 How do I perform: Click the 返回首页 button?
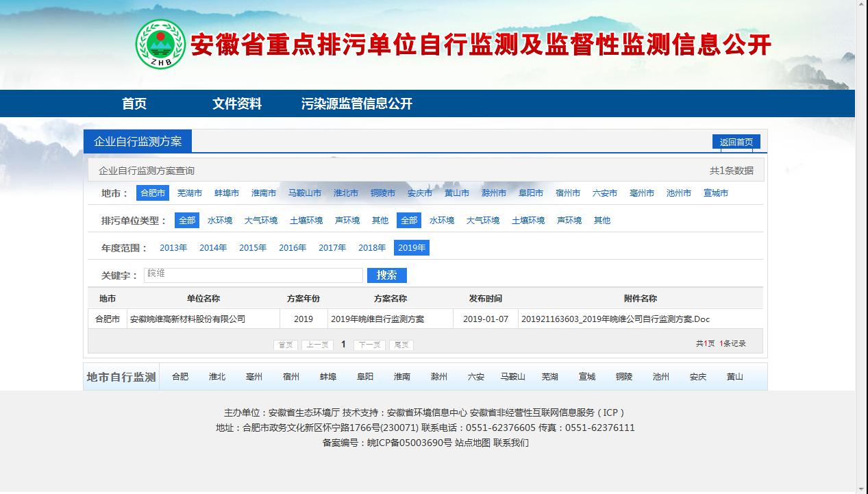point(738,141)
